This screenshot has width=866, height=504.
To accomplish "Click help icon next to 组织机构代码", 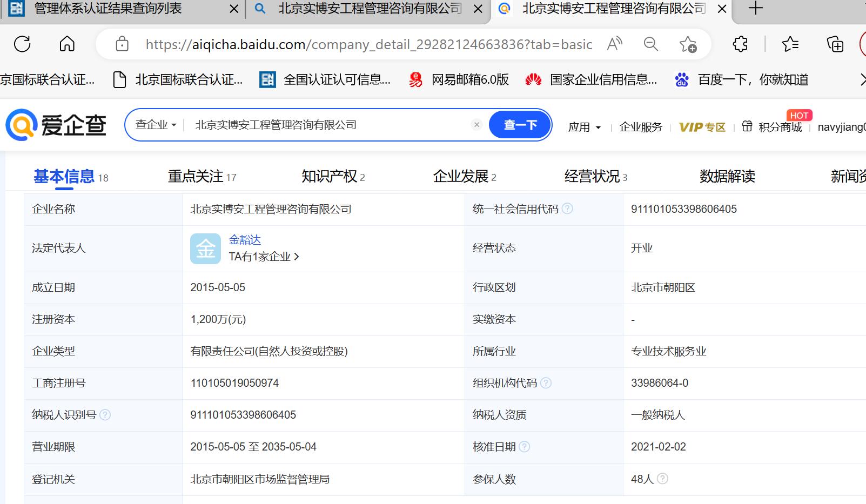I will [546, 383].
